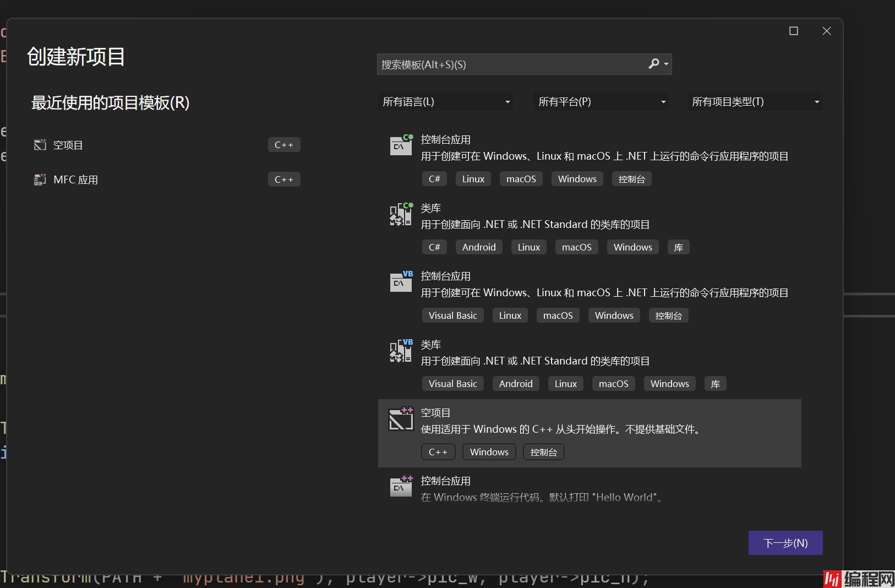The height and width of the screenshot is (588, 895).
Task: Open the 所有项目类型 project type dropdown
Action: pyautogui.click(x=755, y=102)
